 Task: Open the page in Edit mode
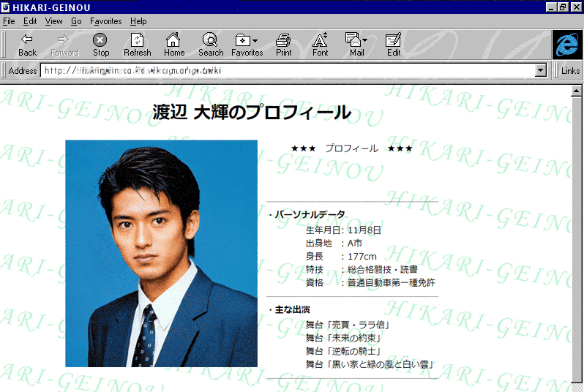(x=394, y=45)
